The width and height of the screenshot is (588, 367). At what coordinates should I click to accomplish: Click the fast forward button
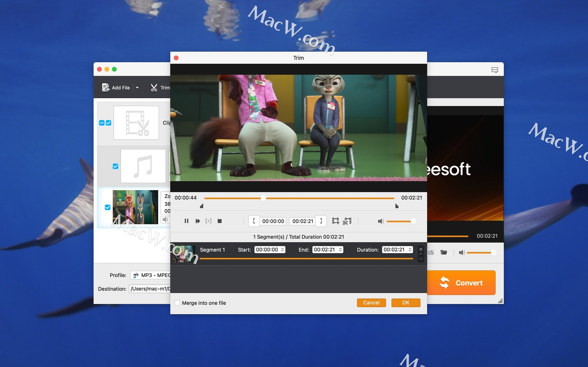coord(198,221)
